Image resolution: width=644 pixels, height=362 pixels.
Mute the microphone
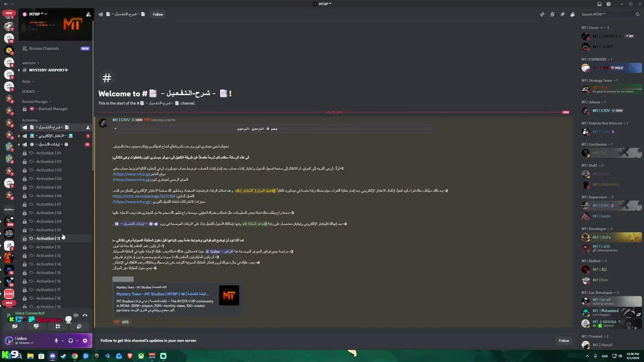pos(56,340)
